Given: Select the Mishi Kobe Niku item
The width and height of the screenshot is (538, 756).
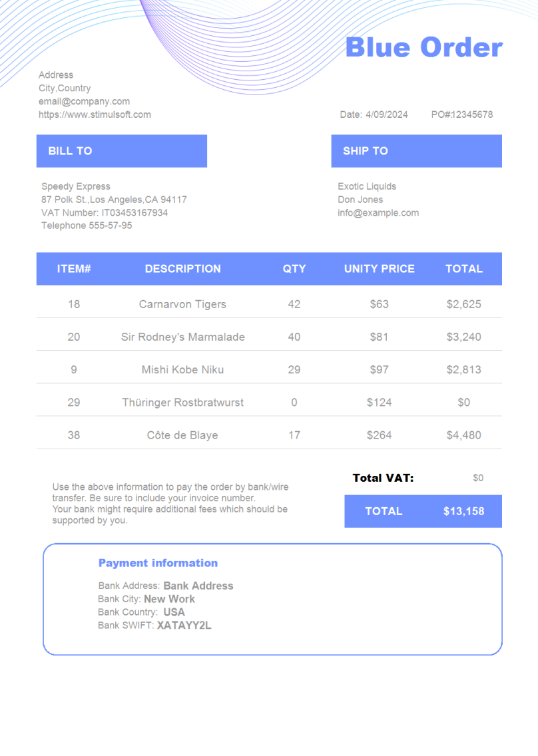Looking at the screenshot, I should click(x=182, y=369).
